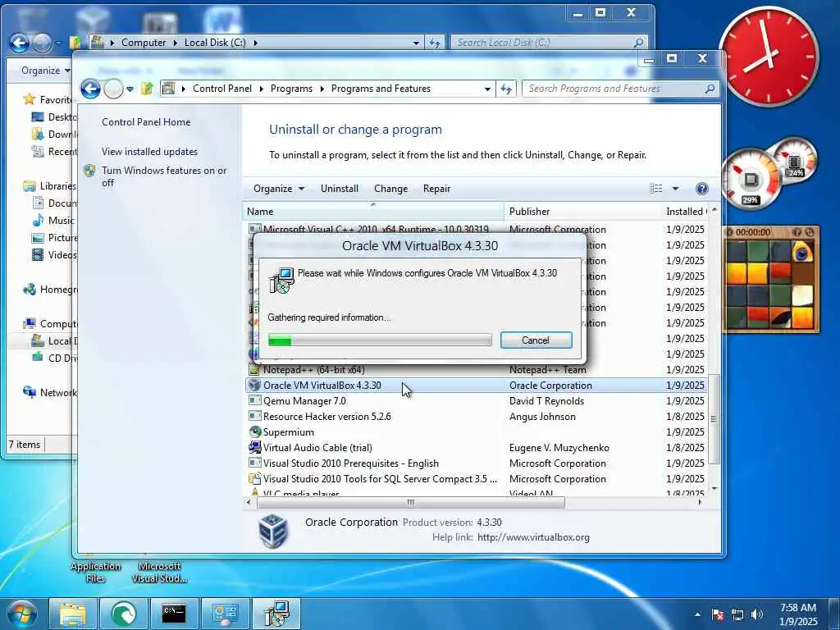Click the network tray icon

pyautogui.click(x=737, y=614)
